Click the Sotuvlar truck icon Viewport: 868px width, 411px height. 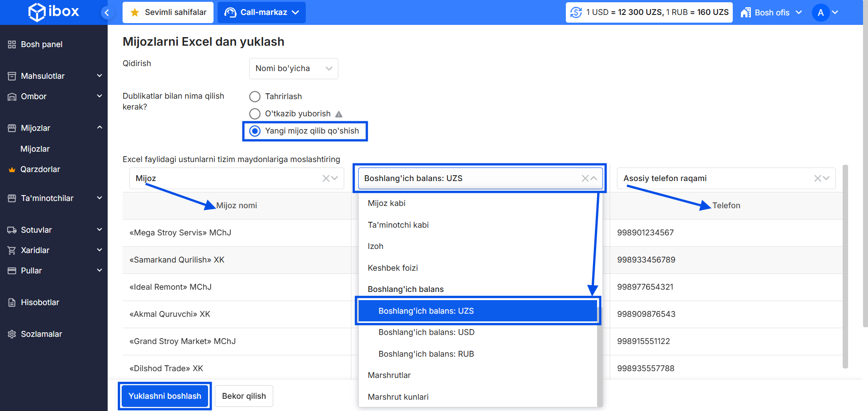tap(12, 230)
